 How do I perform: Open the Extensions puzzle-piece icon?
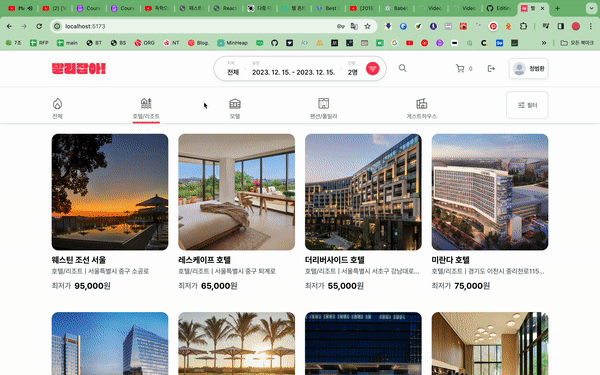[523, 26]
